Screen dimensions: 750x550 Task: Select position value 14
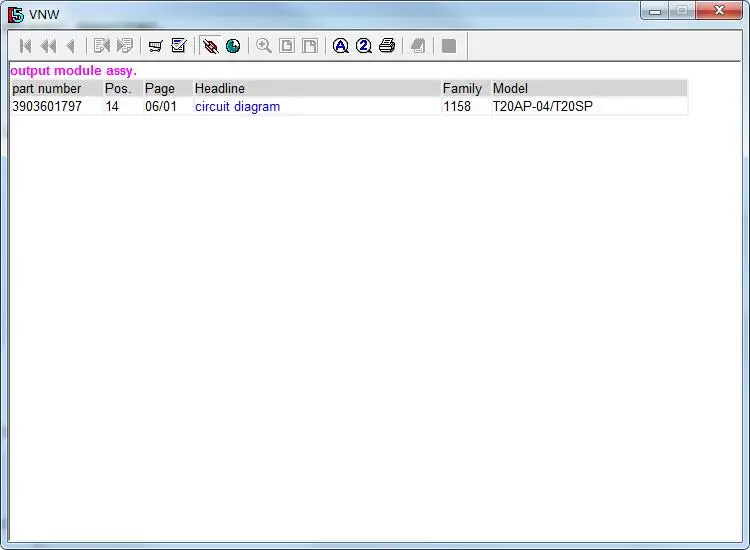(112, 106)
